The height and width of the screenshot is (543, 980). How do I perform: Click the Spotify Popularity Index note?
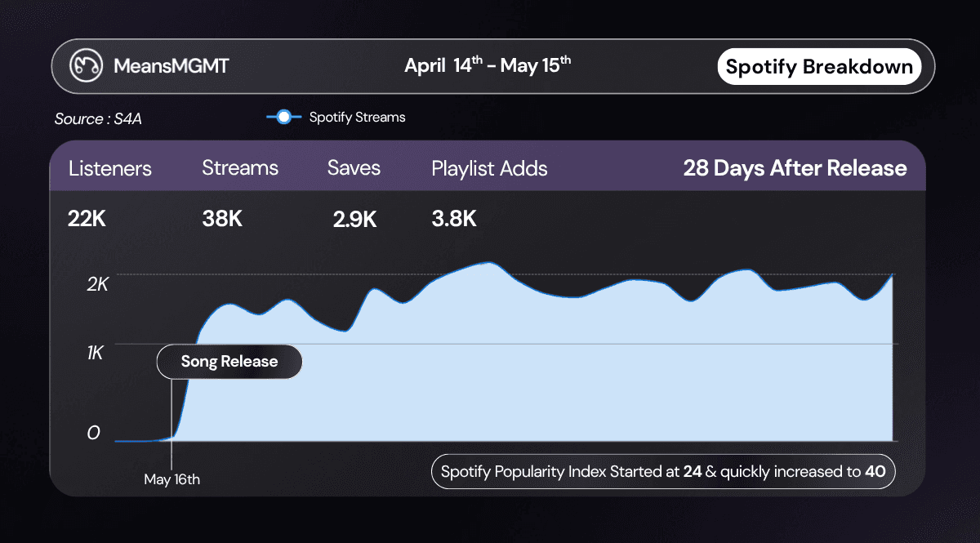point(663,471)
